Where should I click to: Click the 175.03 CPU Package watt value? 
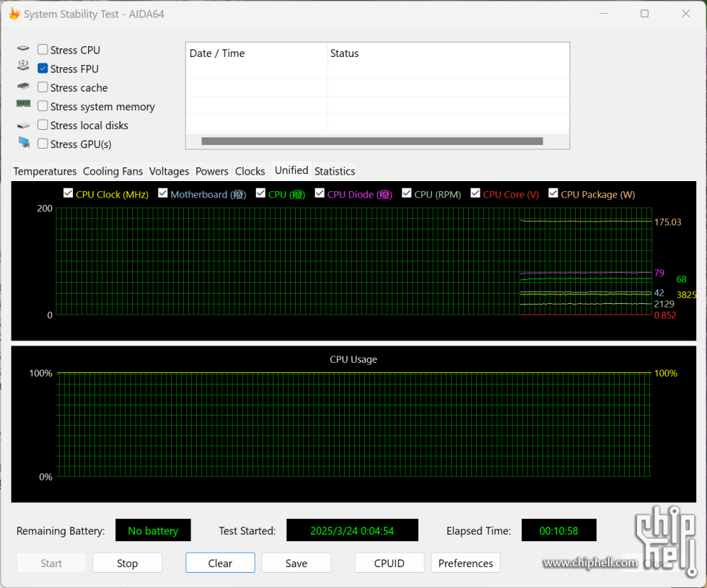[x=668, y=222]
